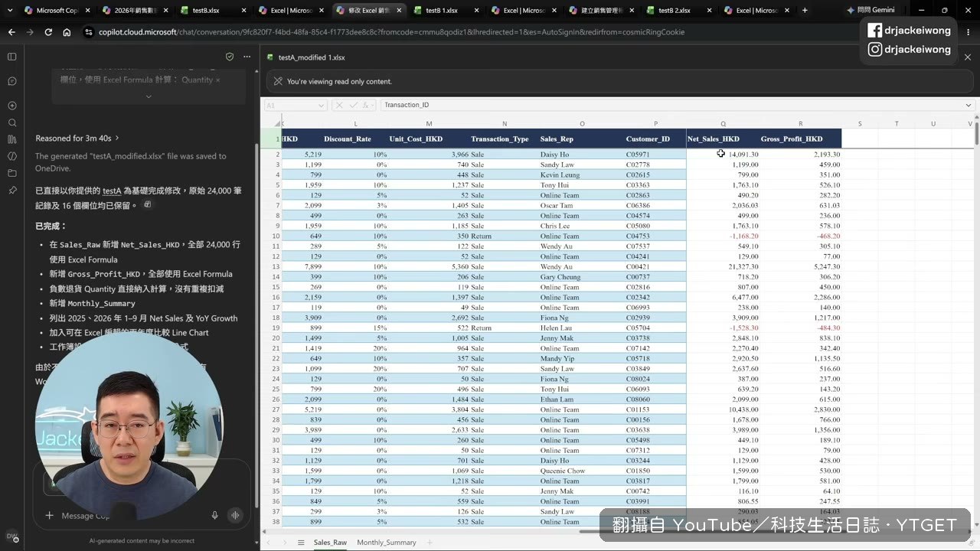Open the user avatar in the sidebar bottom

11,536
